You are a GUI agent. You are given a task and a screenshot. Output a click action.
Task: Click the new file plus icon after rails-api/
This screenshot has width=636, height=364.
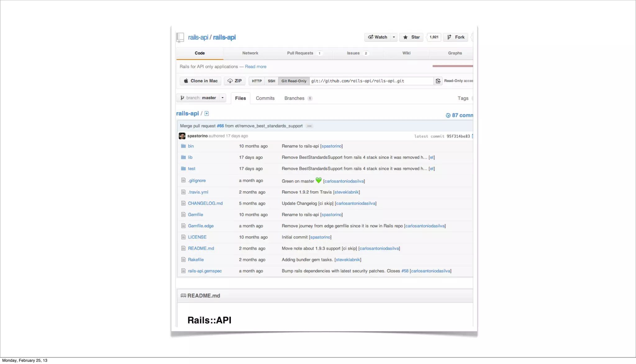click(x=207, y=114)
